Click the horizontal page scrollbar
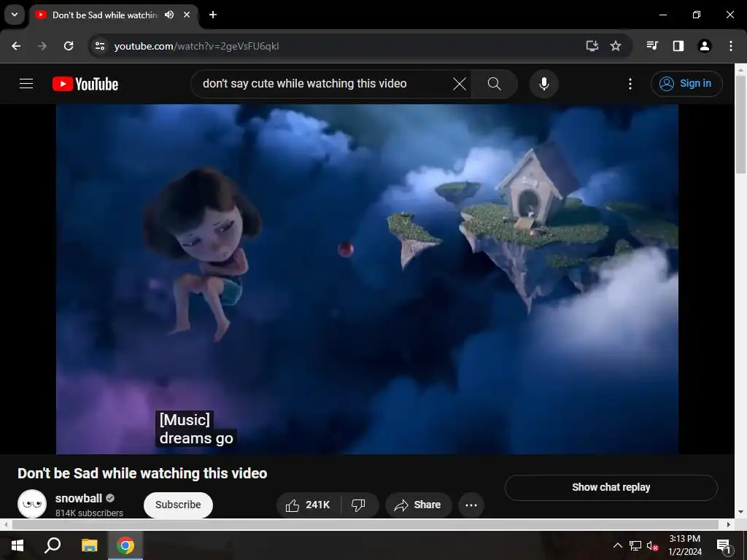Image resolution: width=747 pixels, height=560 pixels. [365, 524]
